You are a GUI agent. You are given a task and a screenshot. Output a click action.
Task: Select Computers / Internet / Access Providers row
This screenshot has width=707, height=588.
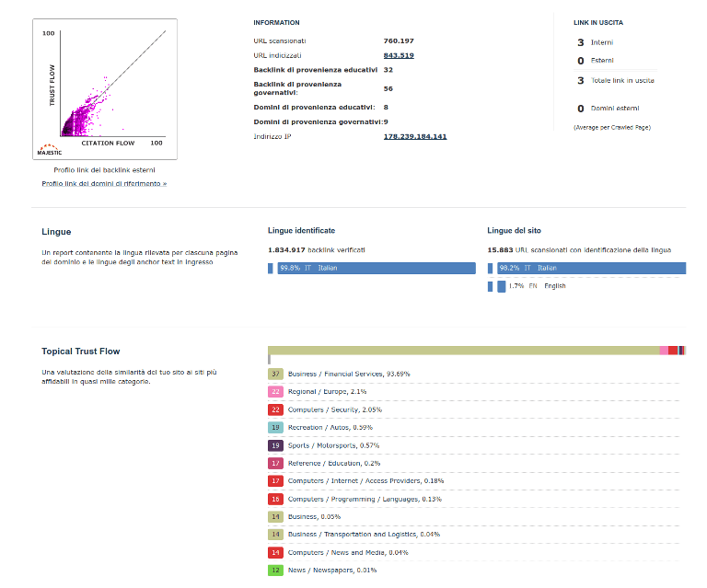(x=365, y=481)
